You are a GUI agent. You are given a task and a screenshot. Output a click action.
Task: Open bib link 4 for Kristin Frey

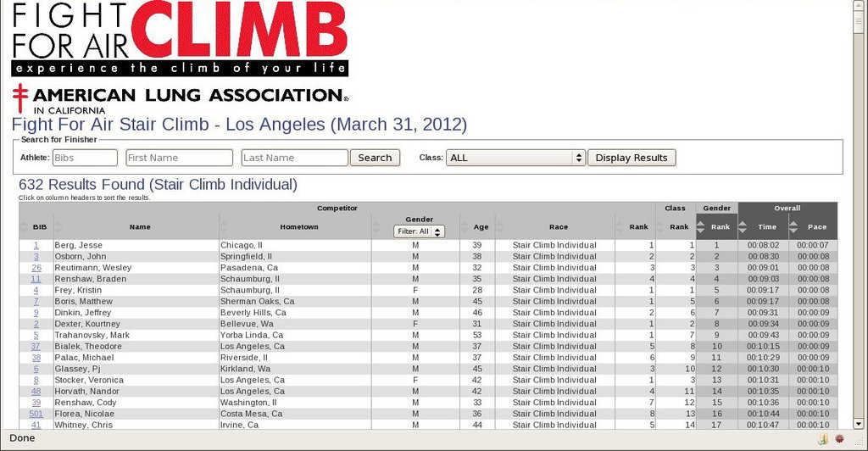coord(36,290)
